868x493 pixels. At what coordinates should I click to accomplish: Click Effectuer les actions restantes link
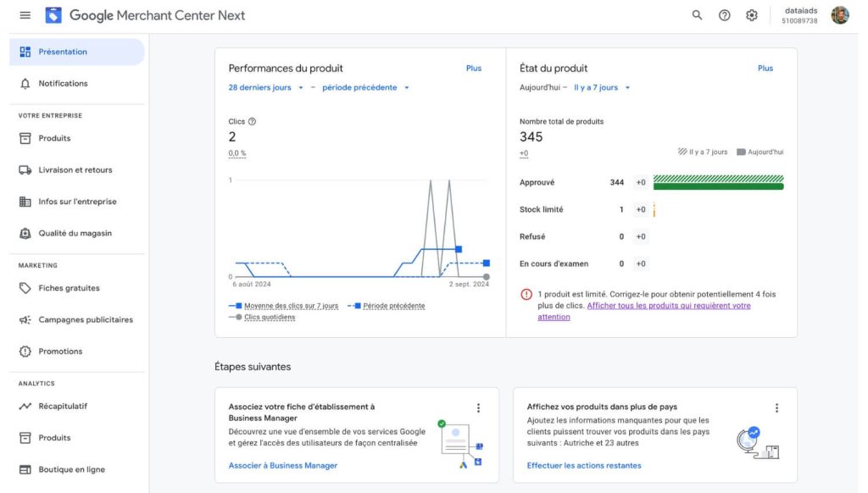(584, 466)
